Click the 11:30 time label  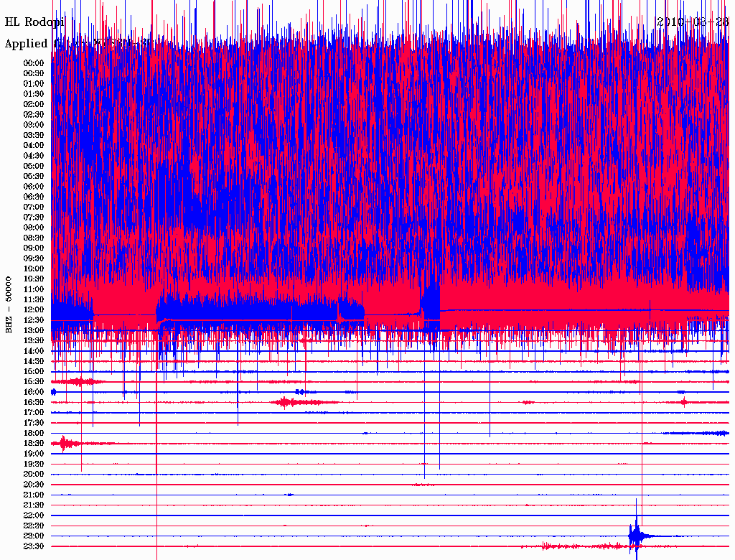click(34, 299)
